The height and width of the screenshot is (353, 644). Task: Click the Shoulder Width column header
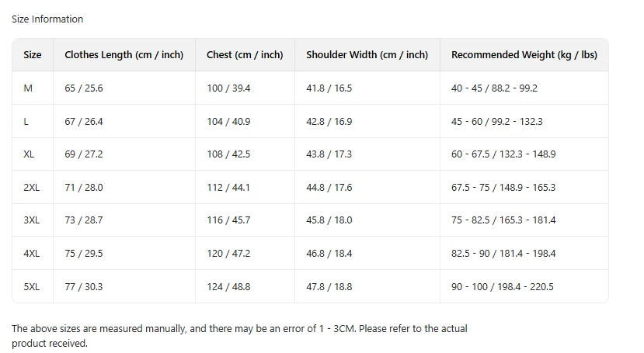[367, 55]
